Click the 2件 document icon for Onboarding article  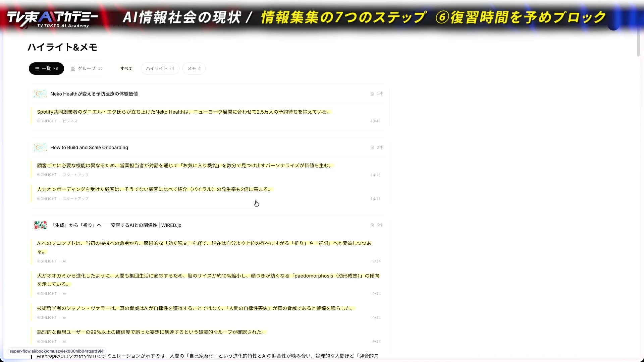(372, 147)
